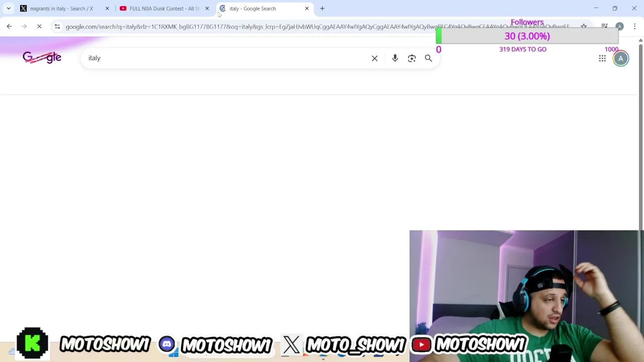Open Chrome profile avatar in toolbar

[x=620, y=26]
